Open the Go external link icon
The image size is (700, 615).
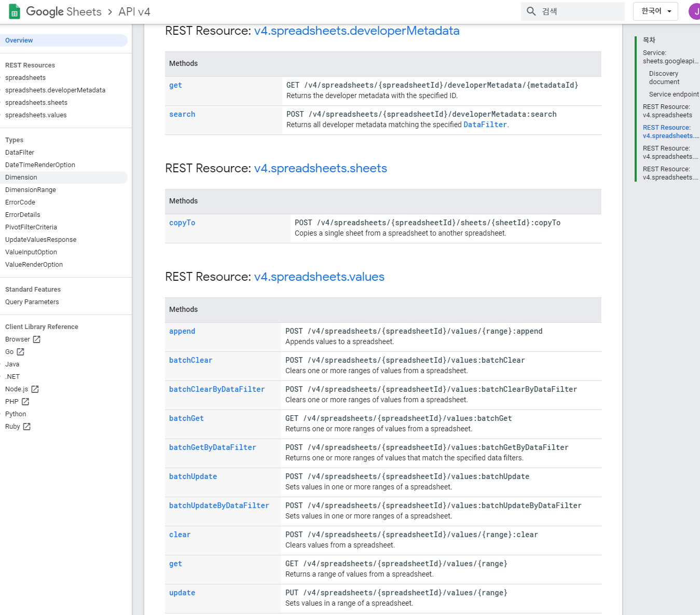pyautogui.click(x=21, y=352)
